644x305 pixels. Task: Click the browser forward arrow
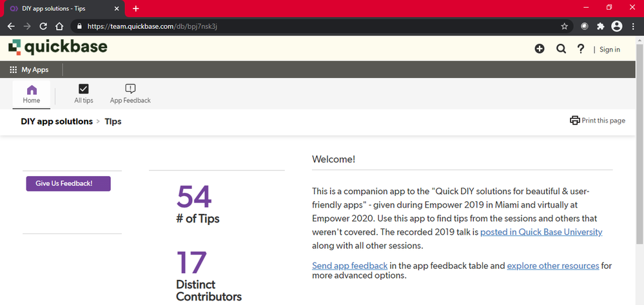[27, 26]
